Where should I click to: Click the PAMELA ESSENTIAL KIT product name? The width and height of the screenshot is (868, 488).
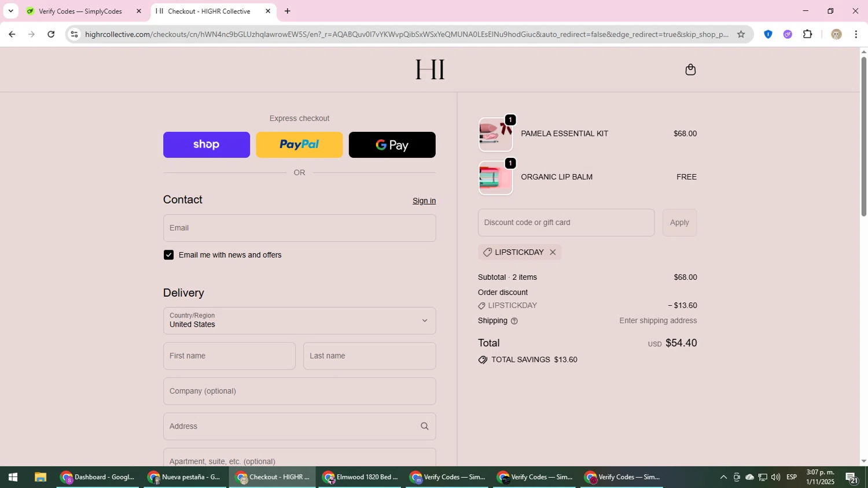(x=564, y=134)
